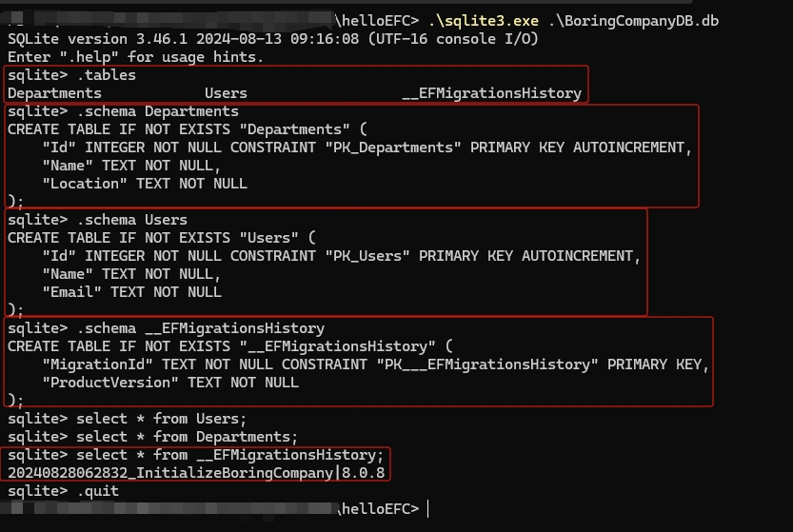Click the cursor at the final helloEFC> prompt
Image resolution: width=793 pixels, height=532 pixels.
coord(429,509)
